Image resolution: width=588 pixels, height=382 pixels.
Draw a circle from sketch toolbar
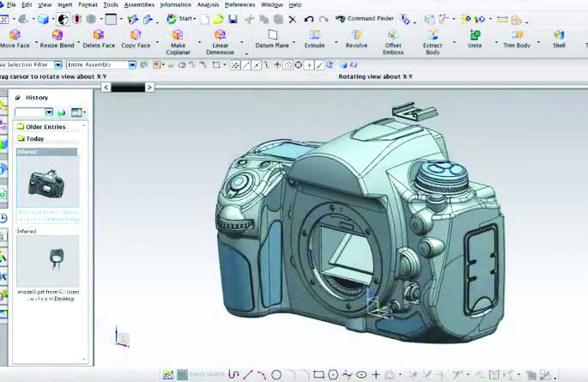(x=276, y=374)
